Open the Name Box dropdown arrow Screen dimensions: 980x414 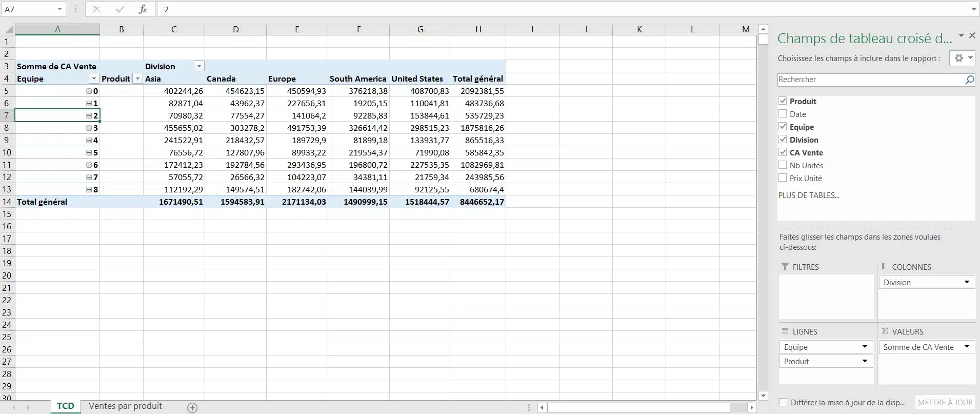pos(59,9)
